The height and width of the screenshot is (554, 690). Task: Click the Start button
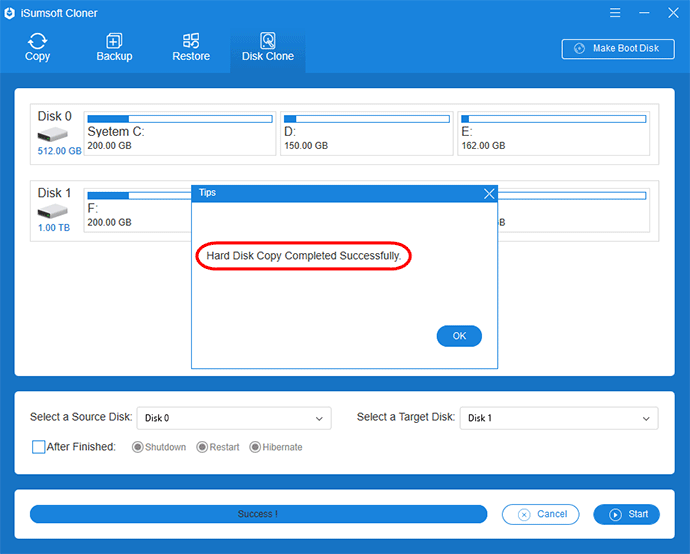click(x=626, y=514)
